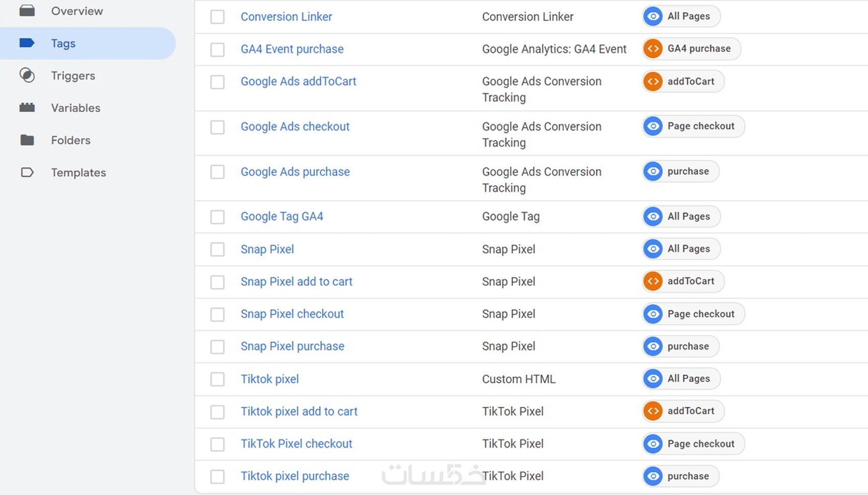
Task: Click the Triggers icon in sidebar
Action: click(x=27, y=76)
